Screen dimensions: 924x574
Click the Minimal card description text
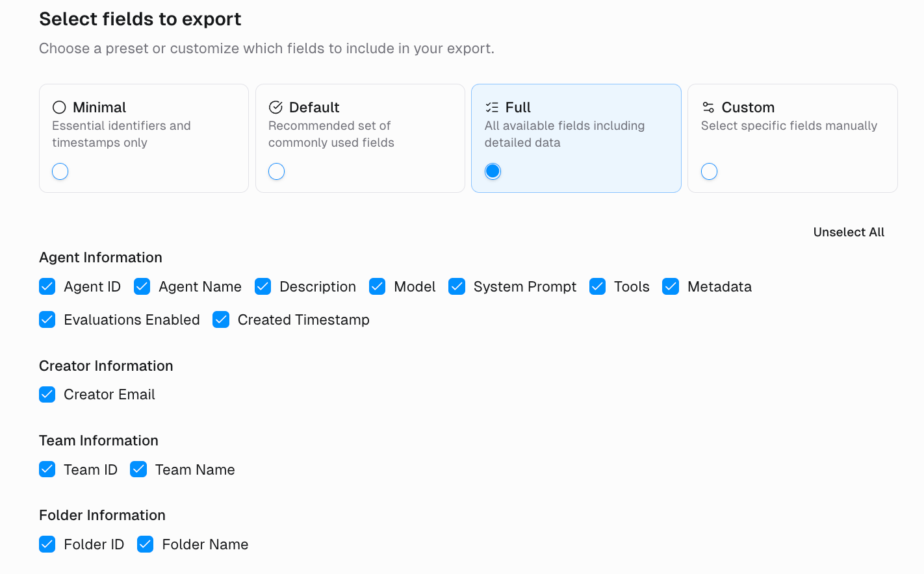(122, 134)
